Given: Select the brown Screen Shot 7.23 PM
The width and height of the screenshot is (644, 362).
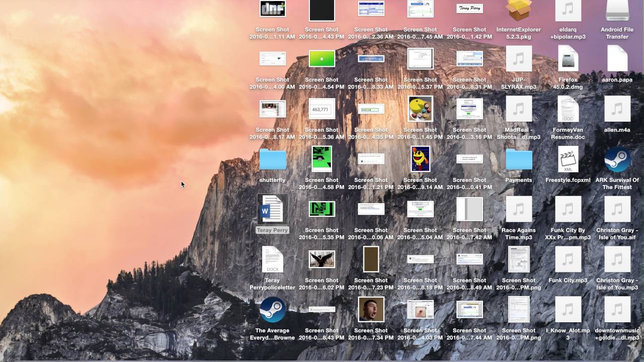Looking at the screenshot, I should coord(371,259).
